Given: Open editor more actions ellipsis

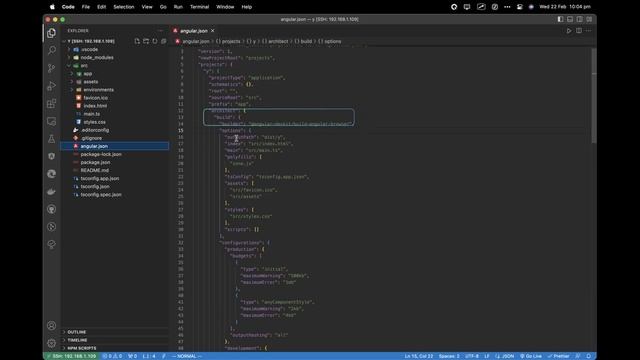Looking at the screenshot, I should tap(588, 31).
